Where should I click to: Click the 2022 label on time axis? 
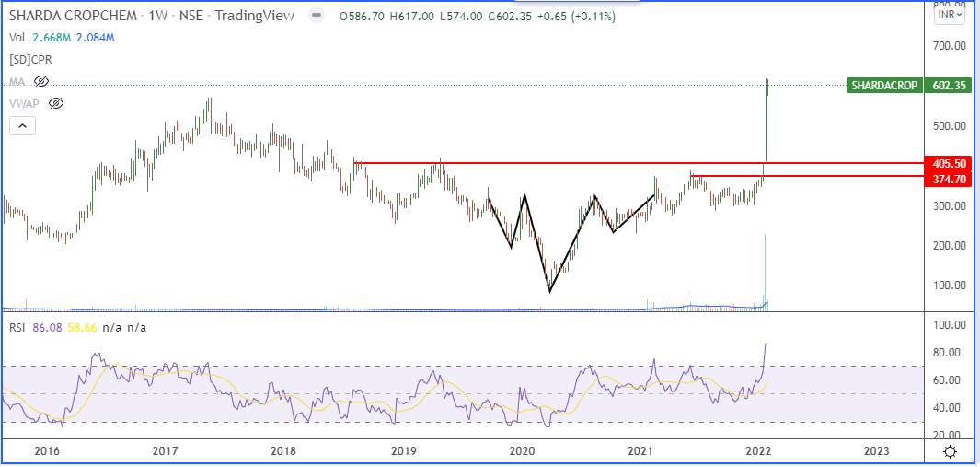pos(760,450)
